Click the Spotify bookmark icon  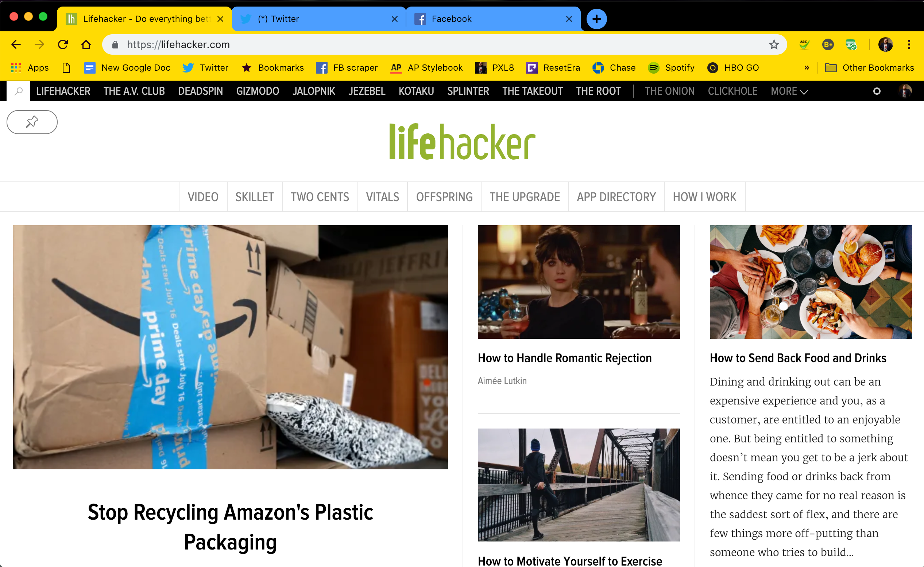pos(653,68)
